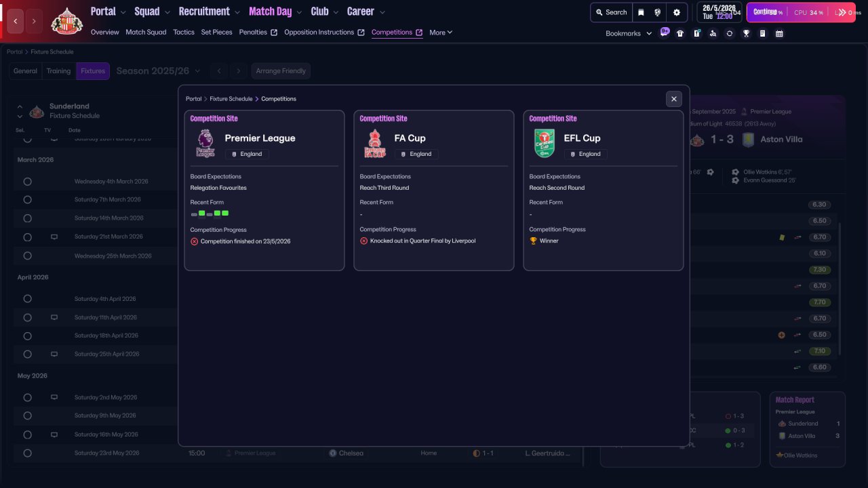The height and width of the screenshot is (488, 868).
Task: Select the Wednesday 25th March 2026 fixture
Action: coord(28,256)
